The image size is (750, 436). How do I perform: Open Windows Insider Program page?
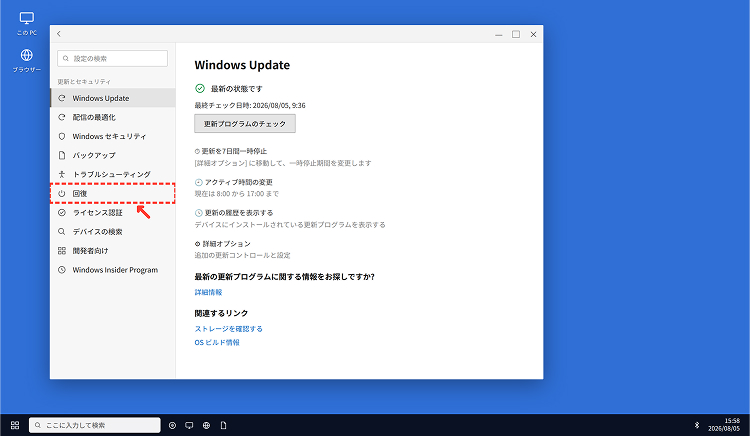pyautogui.click(x=113, y=270)
